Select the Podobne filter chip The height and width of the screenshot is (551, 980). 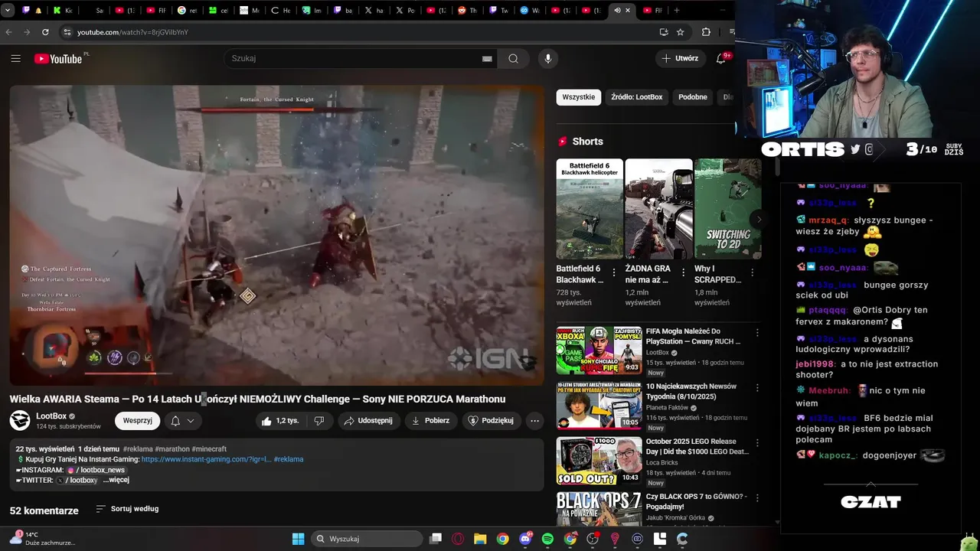693,97
